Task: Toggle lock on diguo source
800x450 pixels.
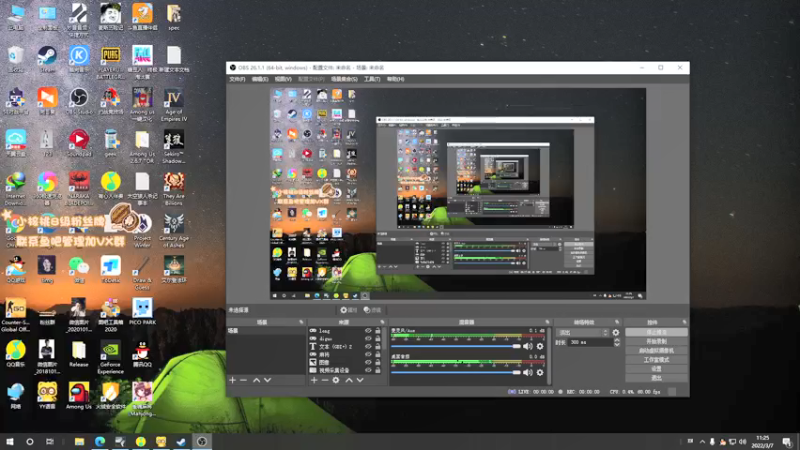Action: coord(378,338)
